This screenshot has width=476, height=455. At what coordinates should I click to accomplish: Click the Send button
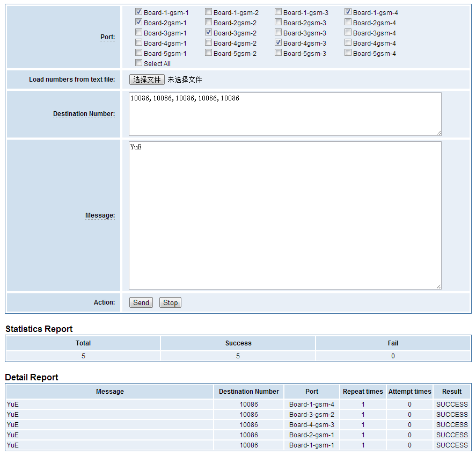[x=141, y=303]
